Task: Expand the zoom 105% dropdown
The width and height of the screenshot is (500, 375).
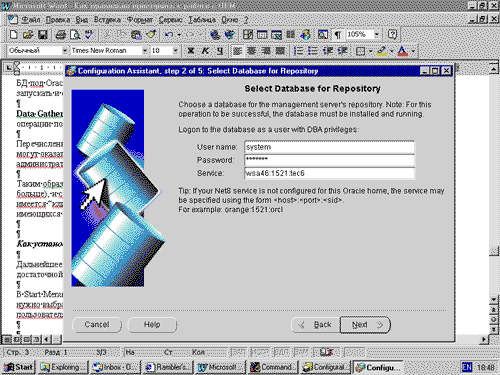Action: 377,34
